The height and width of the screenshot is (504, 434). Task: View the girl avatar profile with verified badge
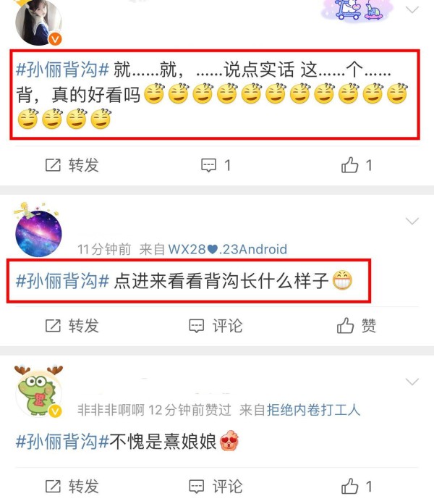tap(38, 22)
